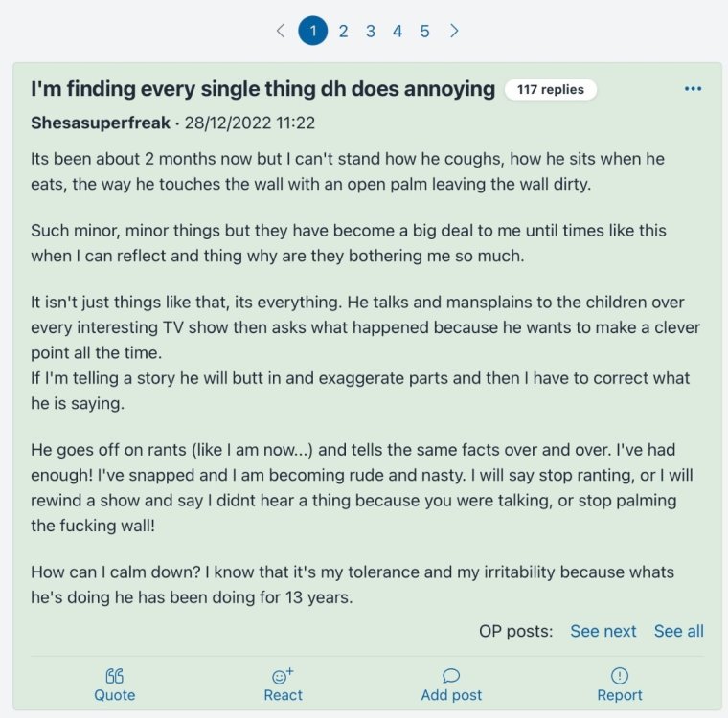The width and height of the screenshot is (728, 718).
Task: Click the Add post label text
Action: [451, 695]
